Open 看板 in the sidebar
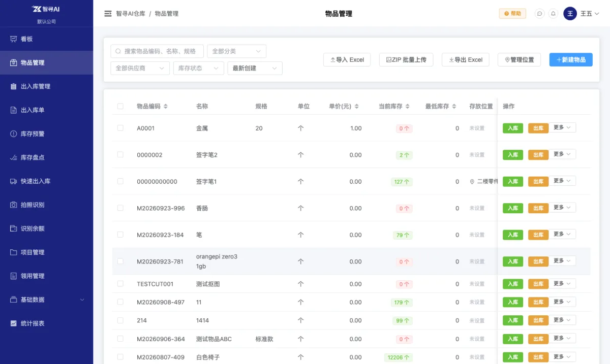Image resolution: width=610 pixels, height=364 pixels. 46,39
